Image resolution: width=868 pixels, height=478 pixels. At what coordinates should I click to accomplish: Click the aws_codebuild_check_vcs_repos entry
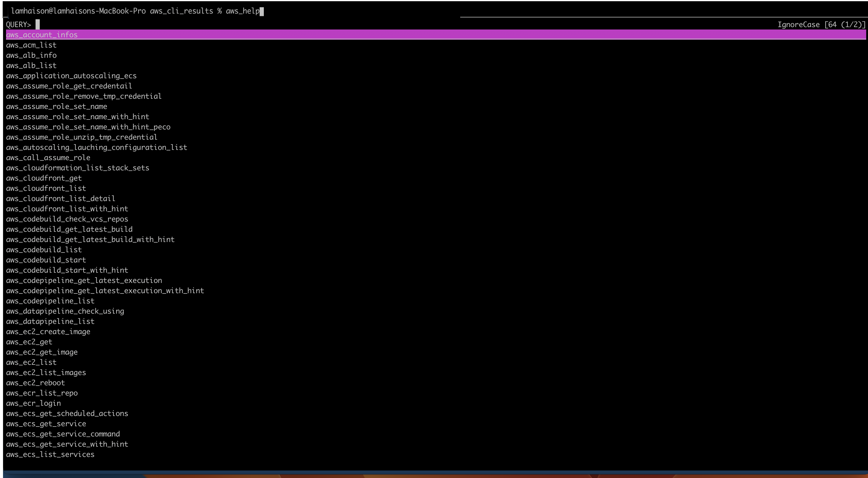pos(67,219)
